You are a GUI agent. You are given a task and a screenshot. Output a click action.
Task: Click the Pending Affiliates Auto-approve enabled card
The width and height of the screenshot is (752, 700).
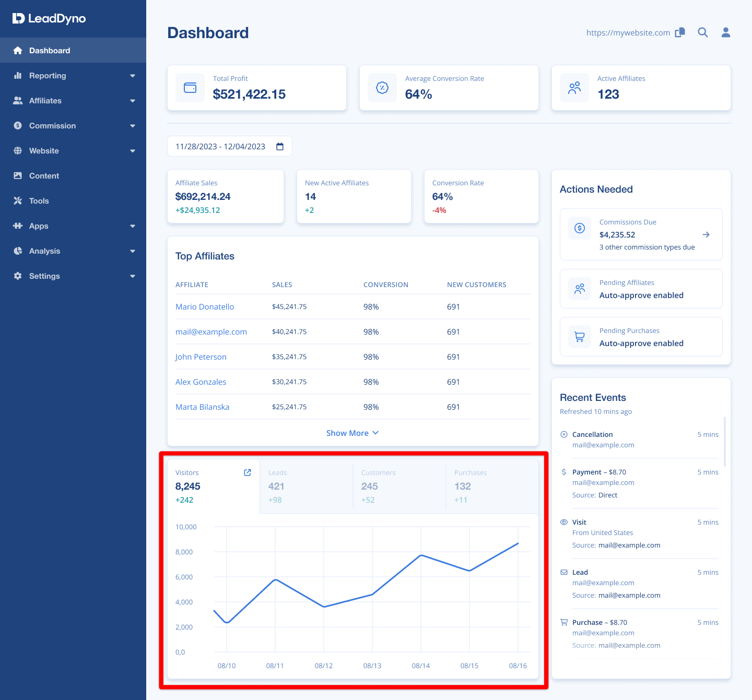[641, 289]
